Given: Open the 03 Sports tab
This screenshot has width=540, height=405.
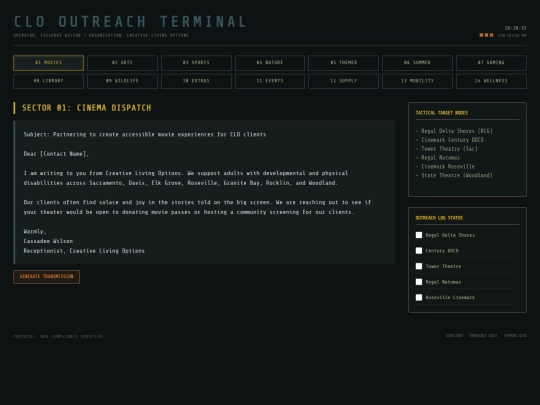Looking at the screenshot, I should 196,63.
